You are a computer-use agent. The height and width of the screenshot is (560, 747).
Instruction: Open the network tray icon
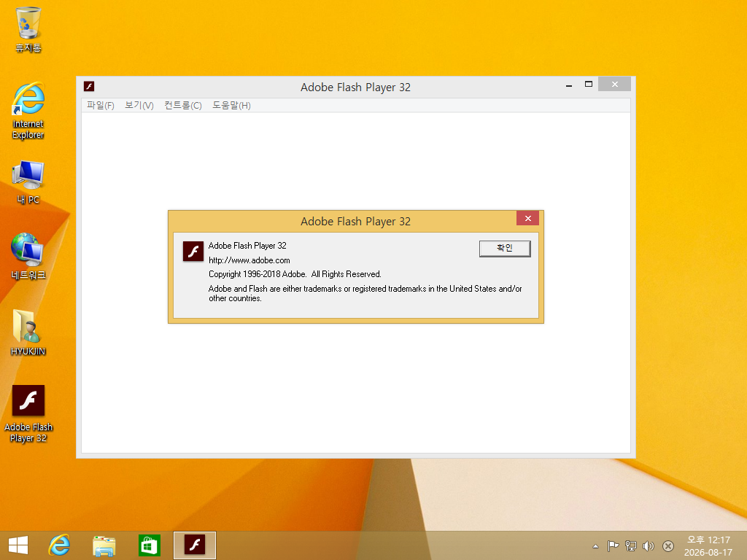(x=631, y=546)
